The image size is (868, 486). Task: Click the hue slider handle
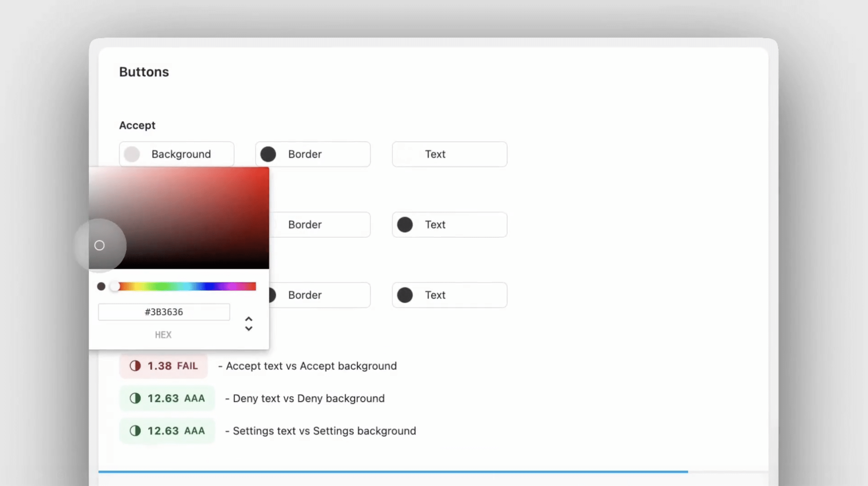tap(115, 287)
